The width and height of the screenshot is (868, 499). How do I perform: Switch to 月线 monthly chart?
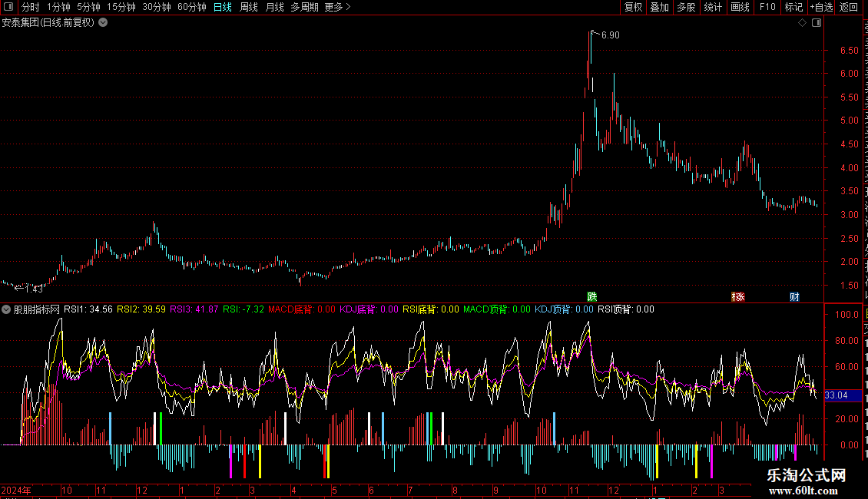(274, 7)
